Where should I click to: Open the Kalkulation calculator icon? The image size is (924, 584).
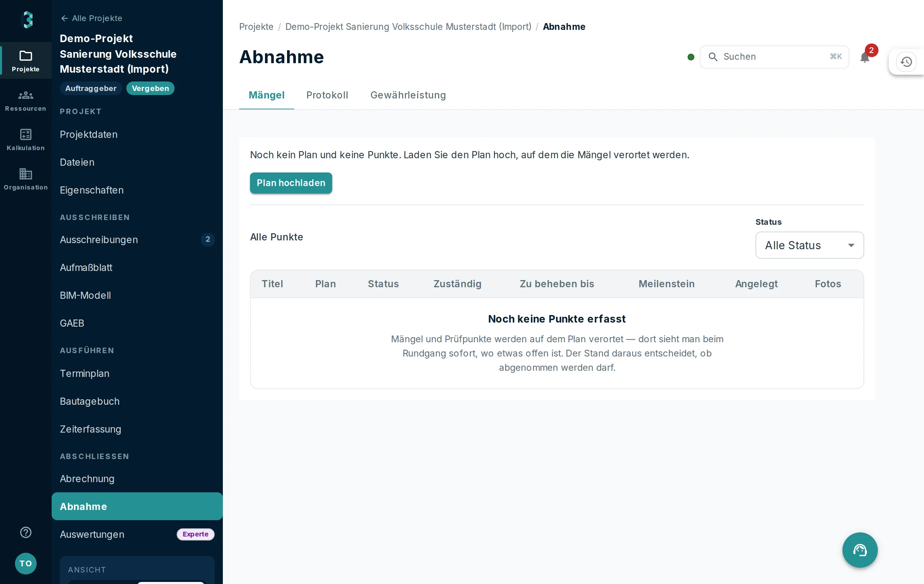(26, 134)
